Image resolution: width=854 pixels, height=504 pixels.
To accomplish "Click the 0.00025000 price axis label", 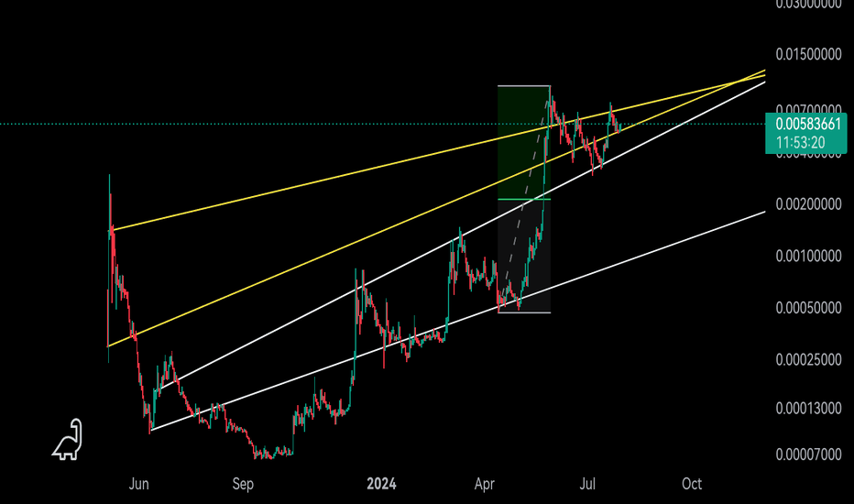I will coord(808,359).
